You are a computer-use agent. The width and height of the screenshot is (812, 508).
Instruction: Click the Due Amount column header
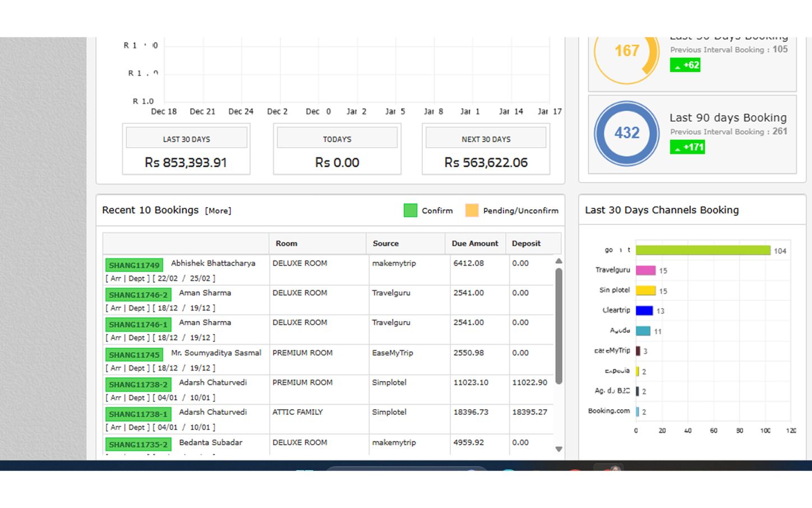(x=474, y=244)
